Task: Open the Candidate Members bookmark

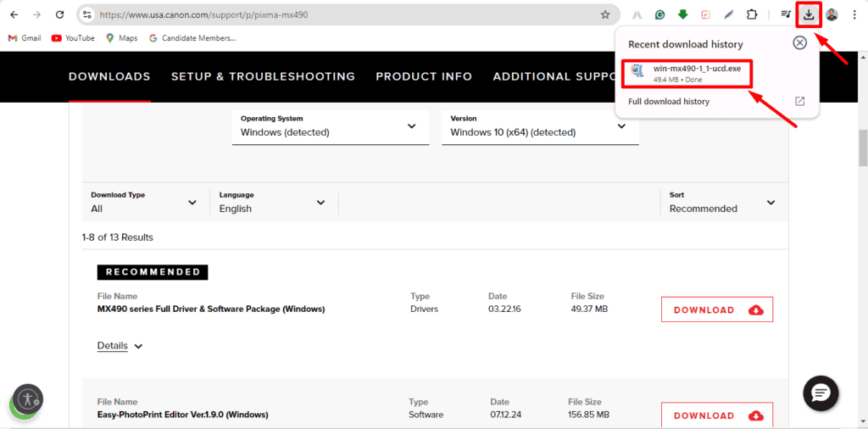Action: [192, 38]
